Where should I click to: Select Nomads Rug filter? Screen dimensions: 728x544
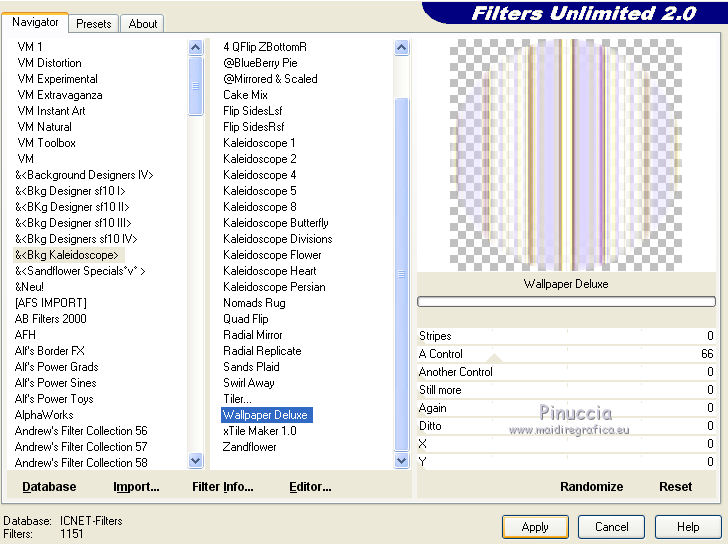(254, 303)
